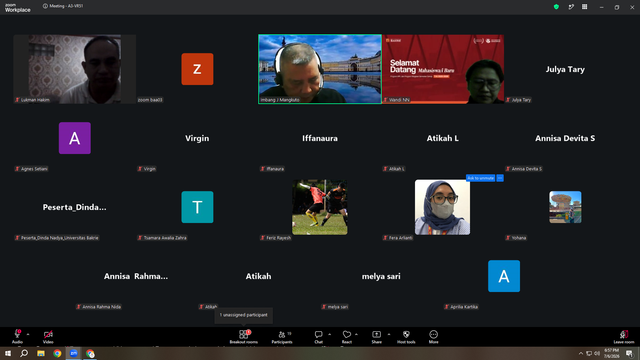Viewport: 640px width, 360px height.
Task: Open audio options arrow next to Audio
Action: (x=28, y=334)
